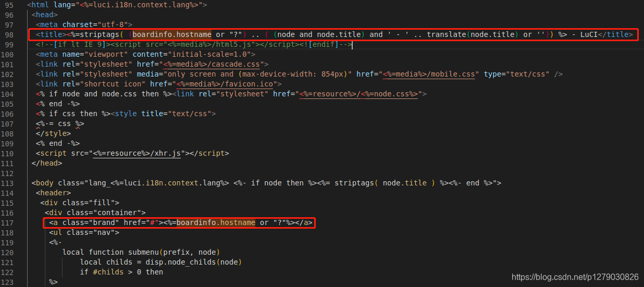Click the cascade.css stylesheet link line
Image resolution: width=644 pixels, height=287 pixels.
[152, 65]
